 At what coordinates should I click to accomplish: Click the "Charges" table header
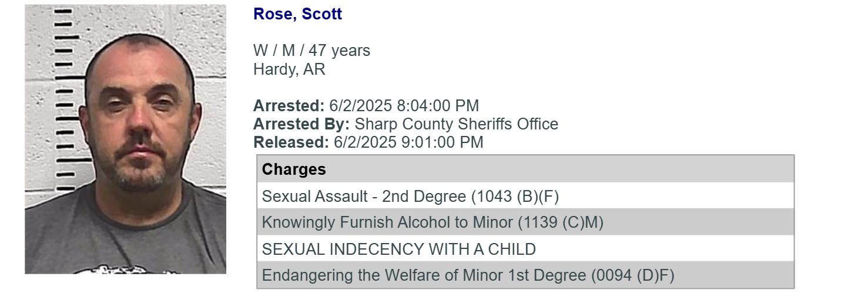(x=525, y=169)
